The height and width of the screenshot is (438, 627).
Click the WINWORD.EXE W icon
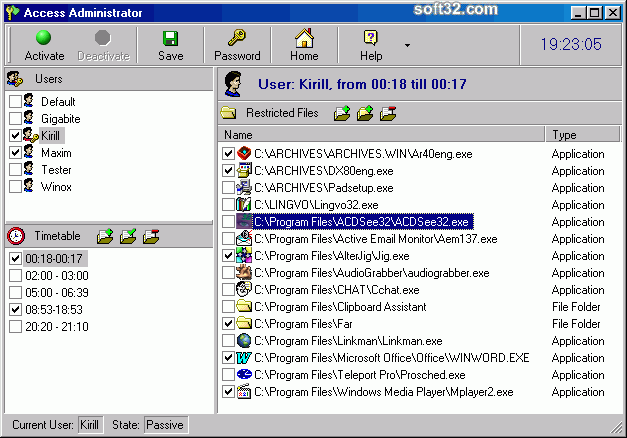click(x=244, y=358)
